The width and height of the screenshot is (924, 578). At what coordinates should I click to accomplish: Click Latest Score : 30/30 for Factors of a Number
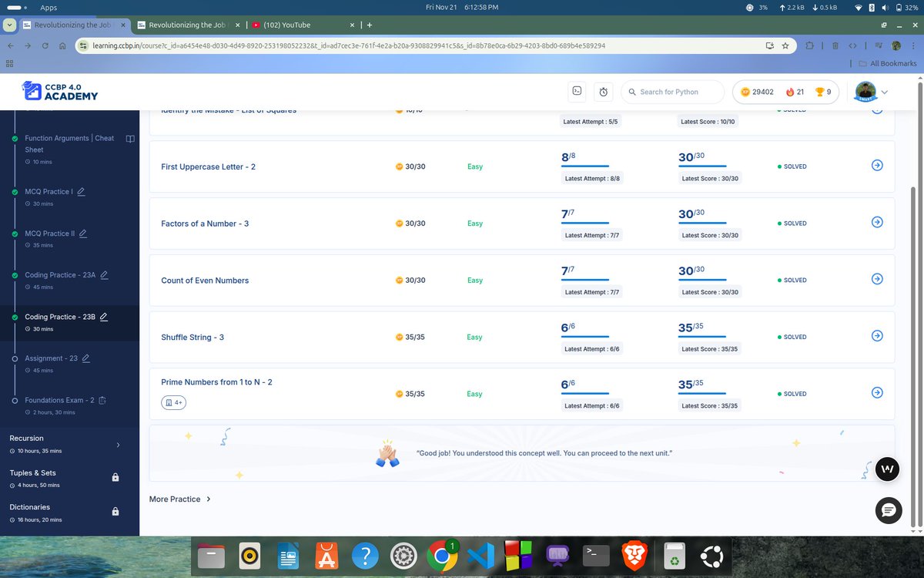pyautogui.click(x=710, y=235)
